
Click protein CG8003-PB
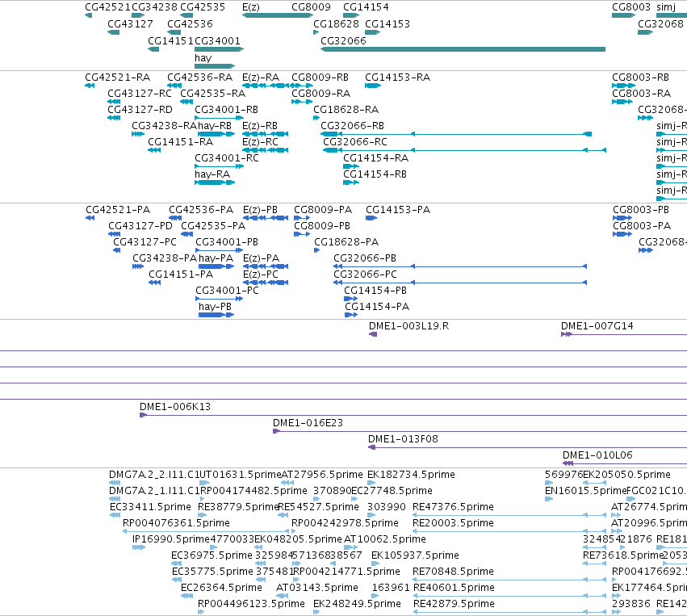(641, 210)
